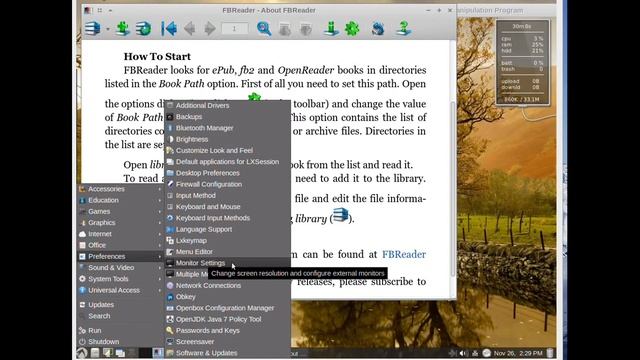
Task: Click the grayed forward arrow in toolbar
Action: [x=209, y=29]
